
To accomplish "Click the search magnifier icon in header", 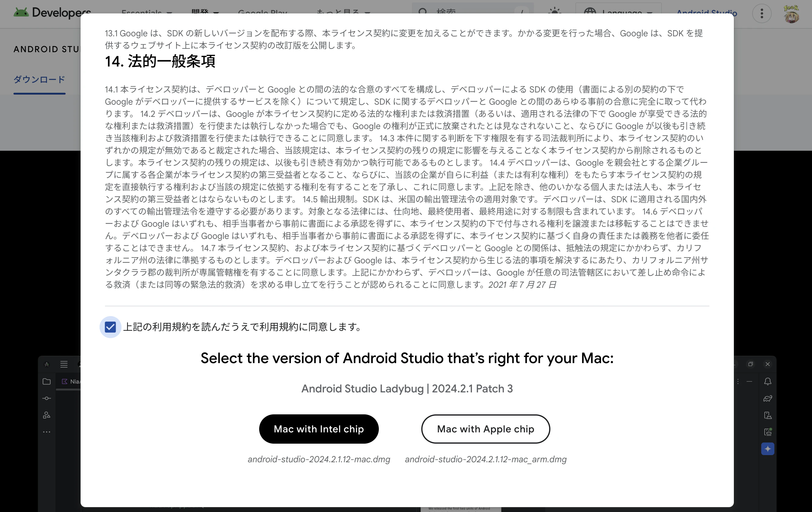I will coord(423,11).
